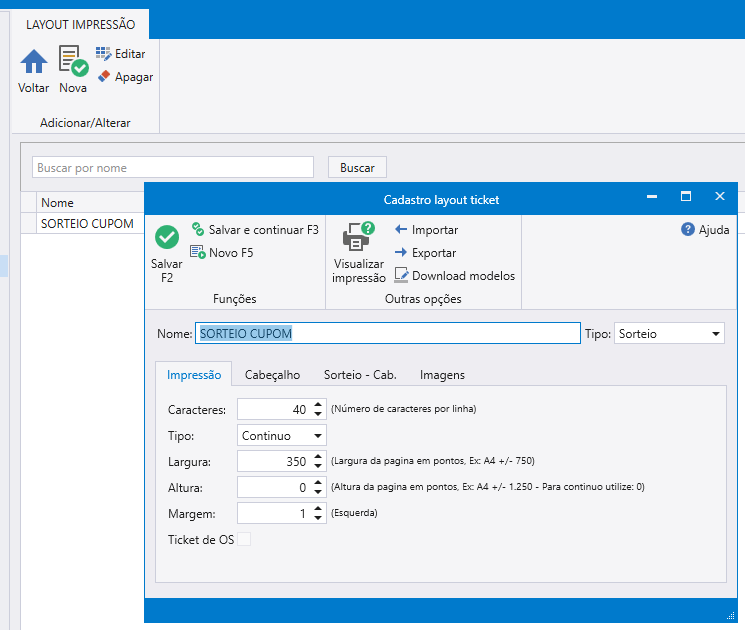The image size is (745, 630).
Task: Click Novo F5 in Funções
Action: pos(222,253)
